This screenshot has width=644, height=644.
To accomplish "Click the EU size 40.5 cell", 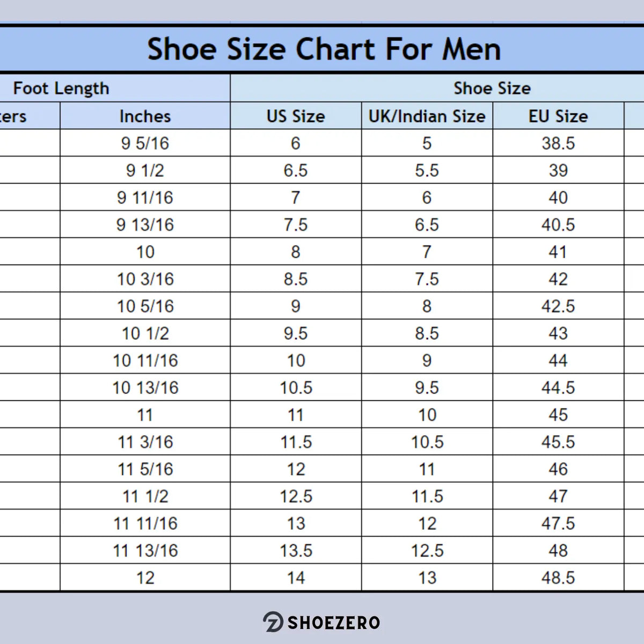I will (x=558, y=225).
